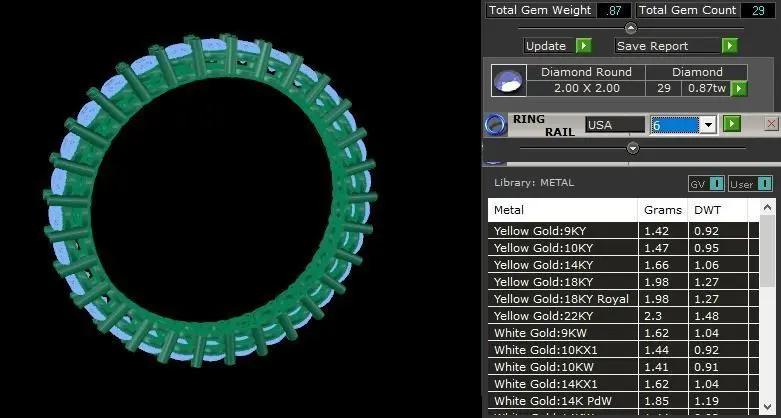
Task: Click the 2.00 X 2.00 gem size cell
Action: pos(587,89)
